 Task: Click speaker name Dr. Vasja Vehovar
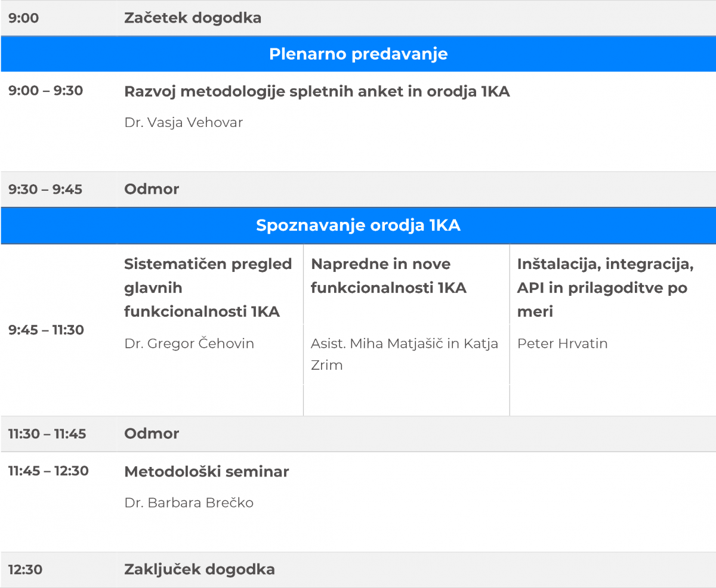pyautogui.click(x=184, y=123)
